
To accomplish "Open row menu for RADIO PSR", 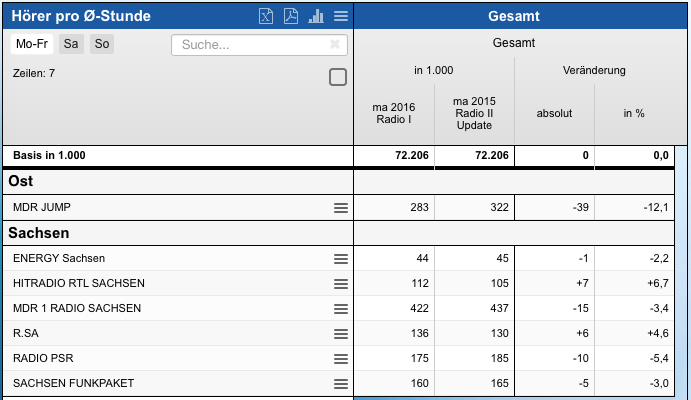I will click(341, 359).
